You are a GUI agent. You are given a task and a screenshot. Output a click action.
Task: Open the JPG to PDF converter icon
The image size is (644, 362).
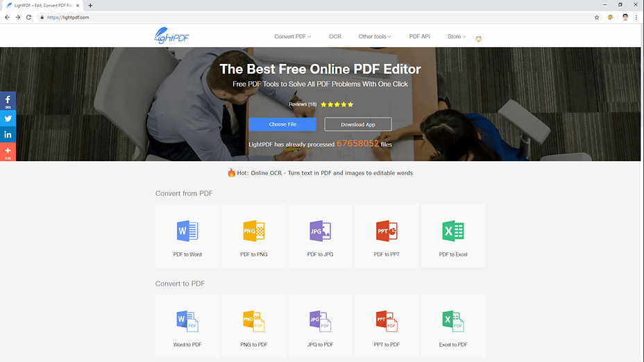point(320,321)
